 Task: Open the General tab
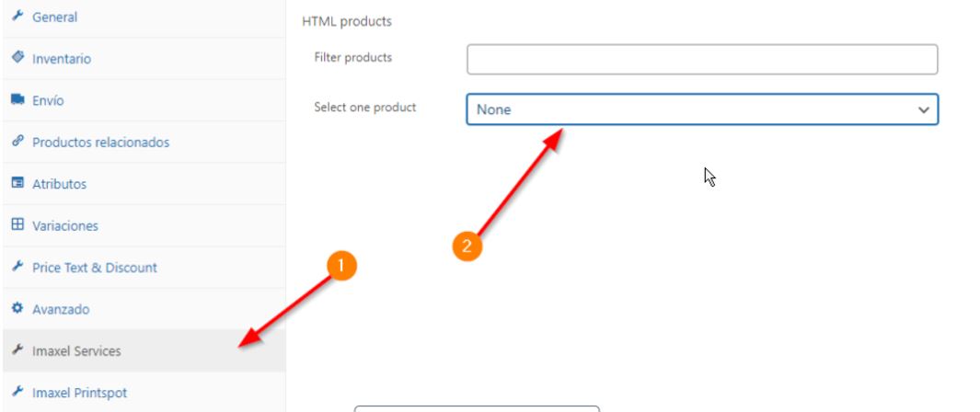click(x=55, y=17)
